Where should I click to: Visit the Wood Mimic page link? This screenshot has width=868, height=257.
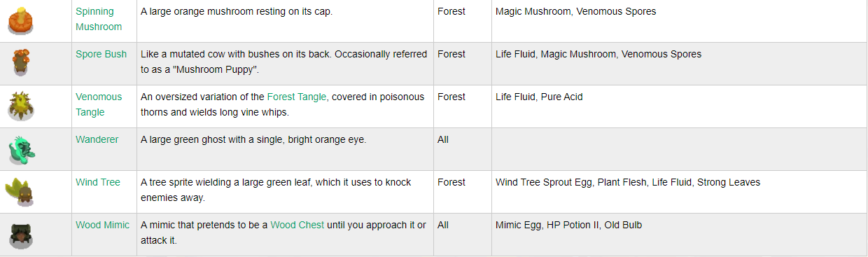click(x=103, y=225)
